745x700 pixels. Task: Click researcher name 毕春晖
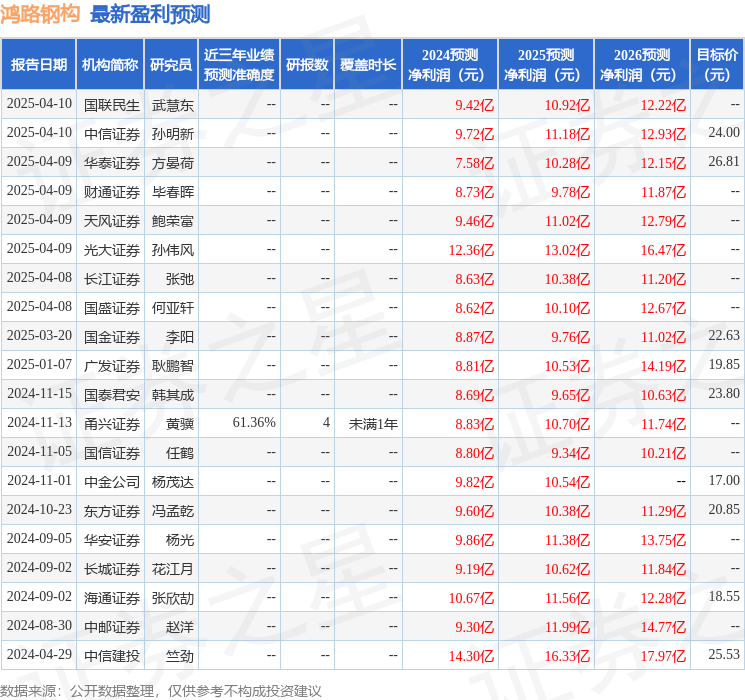coord(173,192)
